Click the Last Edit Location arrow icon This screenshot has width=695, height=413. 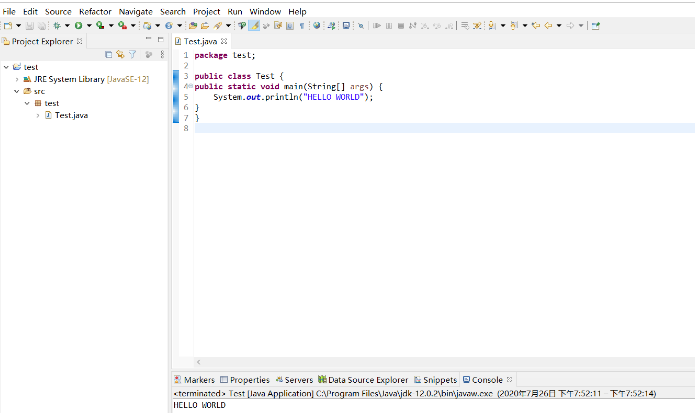(536, 26)
